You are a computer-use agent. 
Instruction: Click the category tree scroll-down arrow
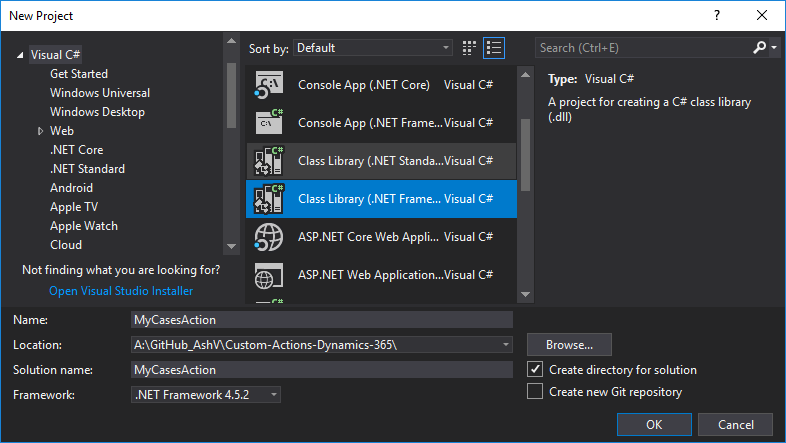(x=231, y=246)
